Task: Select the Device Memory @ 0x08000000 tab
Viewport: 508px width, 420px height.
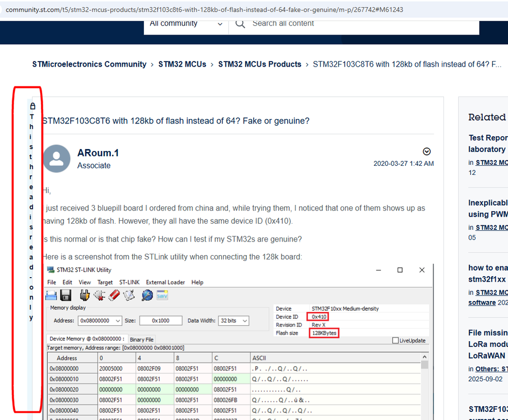Action: click(87, 339)
